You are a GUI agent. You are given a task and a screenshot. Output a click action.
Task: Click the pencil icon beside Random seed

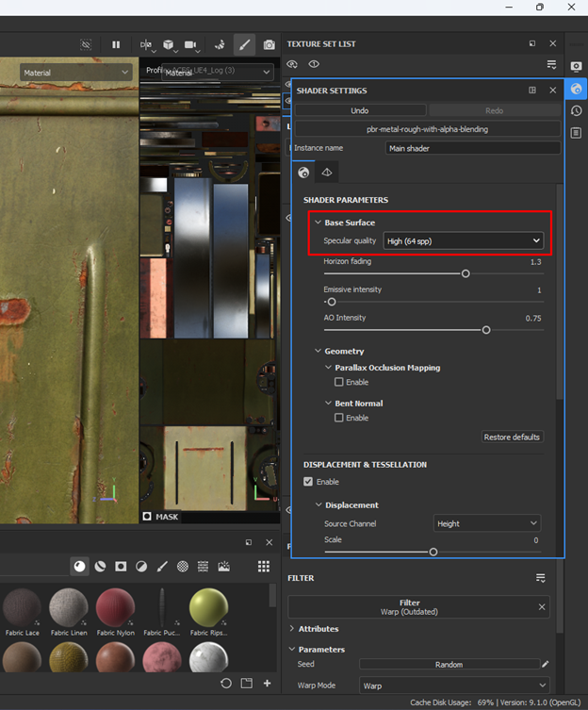[545, 665]
